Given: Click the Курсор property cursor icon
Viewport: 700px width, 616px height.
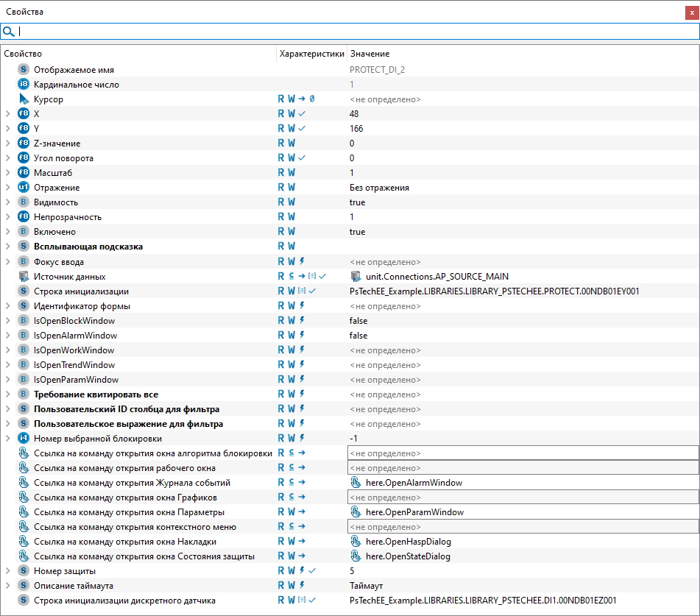Looking at the screenshot, I should point(24,99).
